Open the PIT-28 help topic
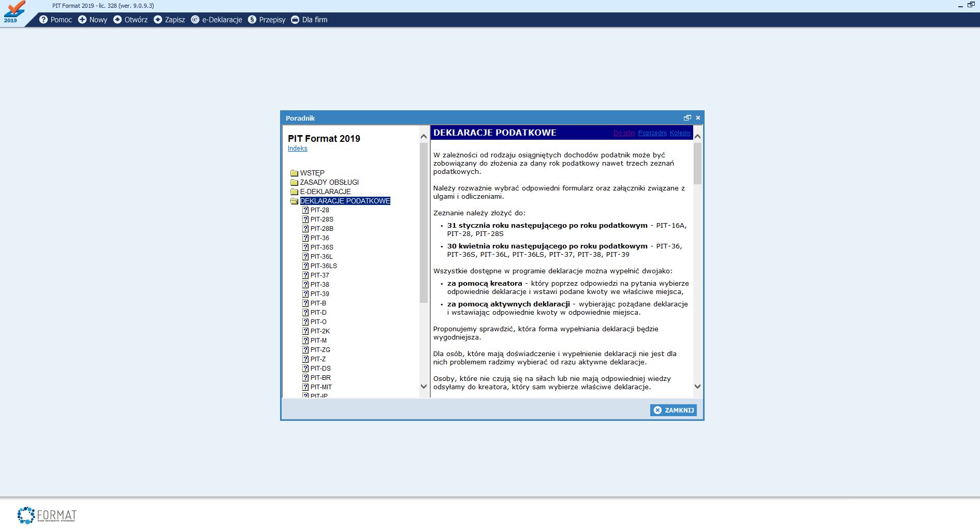This screenshot has width=980, height=529. pyautogui.click(x=319, y=210)
